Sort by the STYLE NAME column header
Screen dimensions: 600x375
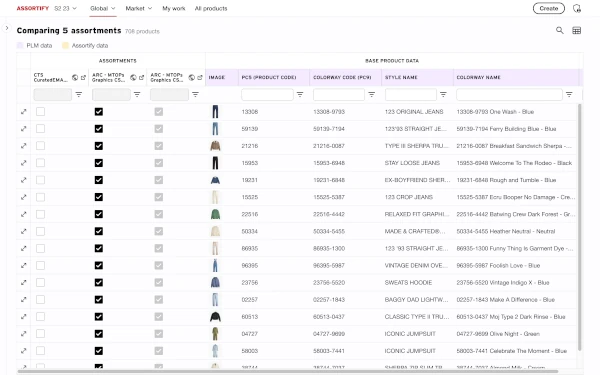pyautogui.click(x=401, y=77)
